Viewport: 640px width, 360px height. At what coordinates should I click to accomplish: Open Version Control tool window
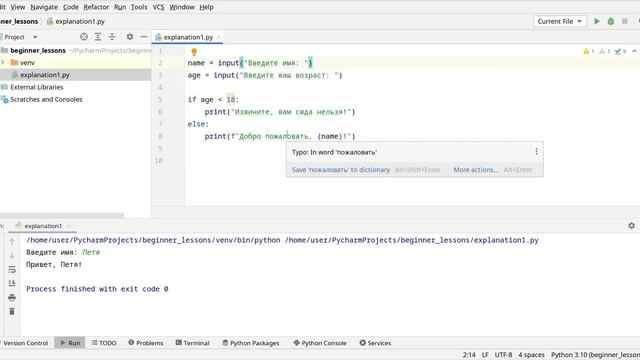coord(25,343)
